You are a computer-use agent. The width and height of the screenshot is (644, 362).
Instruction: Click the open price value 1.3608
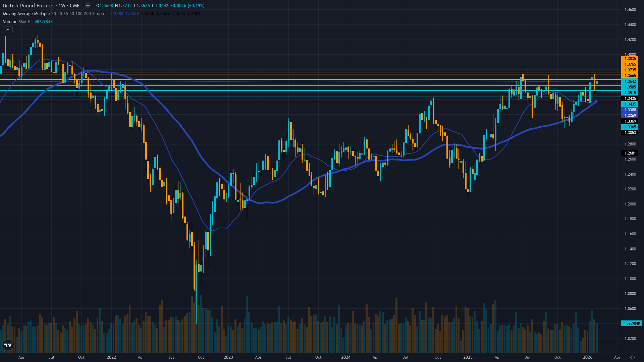coord(106,6)
